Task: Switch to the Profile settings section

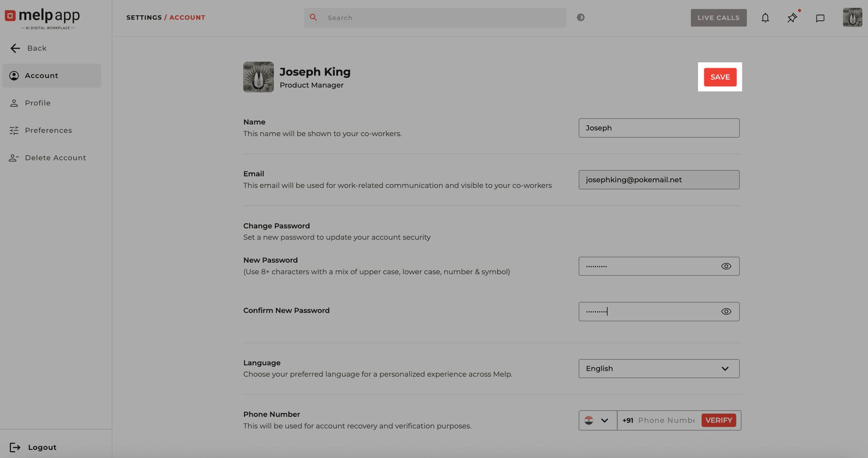Action: point(38,103)
